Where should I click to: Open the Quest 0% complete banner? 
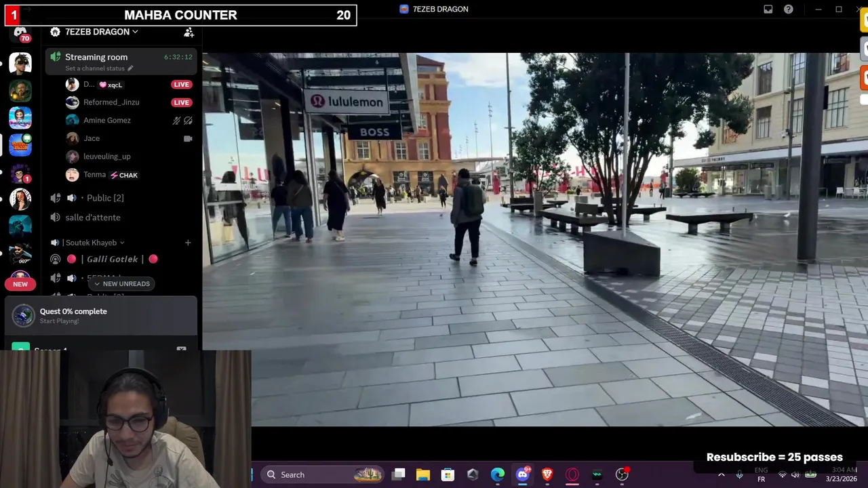[x=100, y=315]
